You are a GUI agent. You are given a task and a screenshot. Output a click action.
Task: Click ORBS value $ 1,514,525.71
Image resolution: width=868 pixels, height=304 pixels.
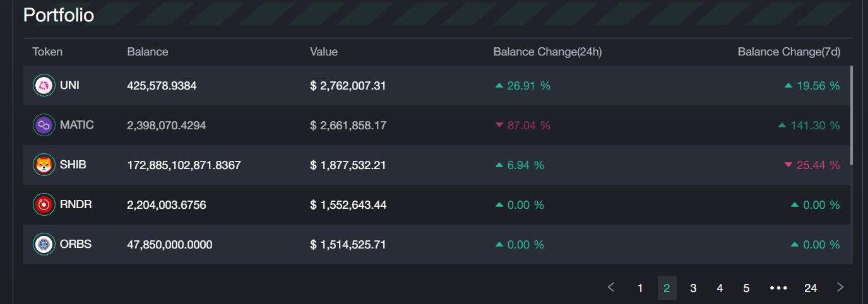tap(348, 245)
